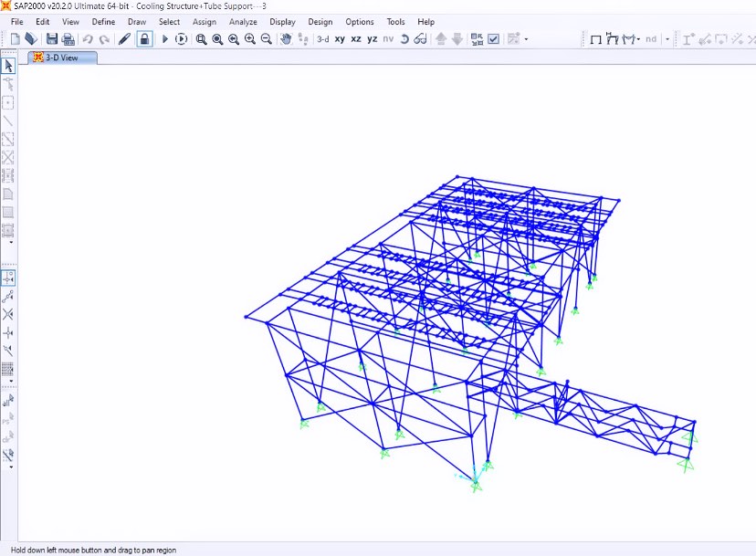Click the Print Graphics icon
Screen dimensions: 756x556
[x=68, y=39]
